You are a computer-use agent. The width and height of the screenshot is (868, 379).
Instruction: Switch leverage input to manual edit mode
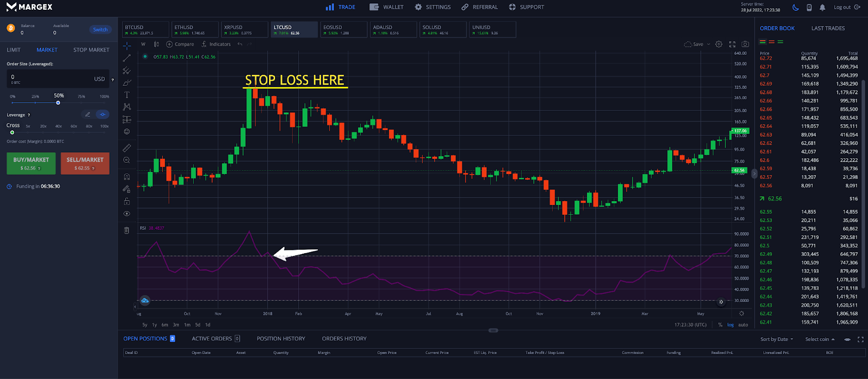pyautogui.click(x=88, y=114)
